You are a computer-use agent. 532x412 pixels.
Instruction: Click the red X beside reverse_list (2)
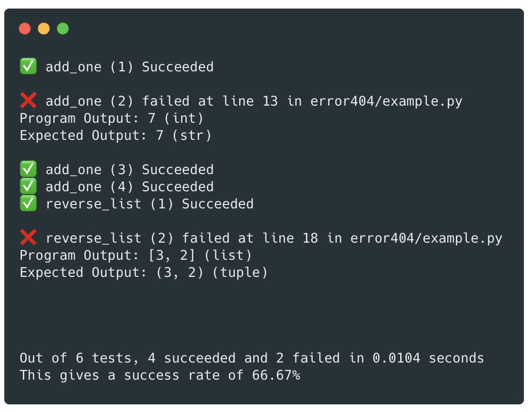(x=28, y=237)
